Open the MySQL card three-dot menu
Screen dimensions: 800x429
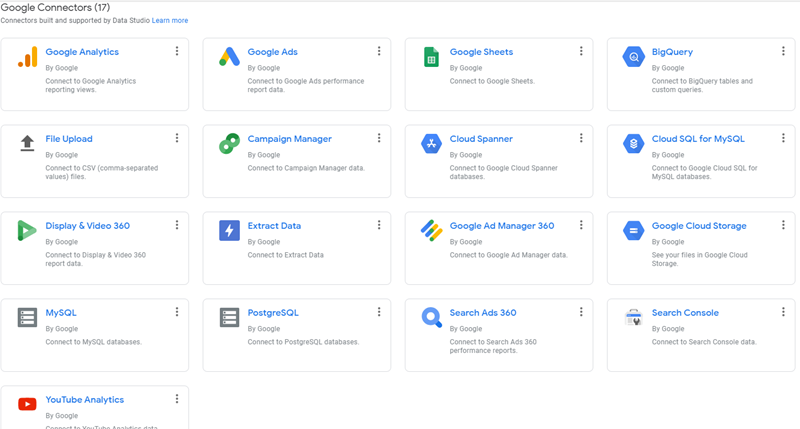[177, 312]
